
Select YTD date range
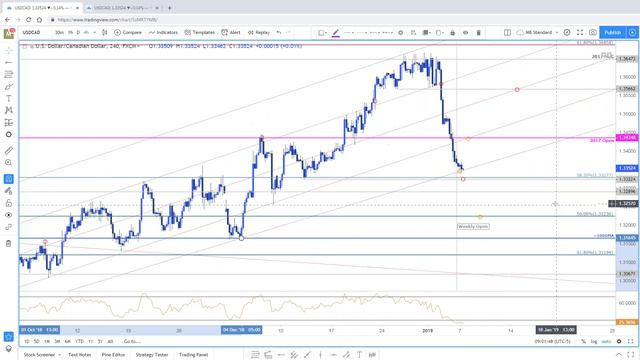point(79,341)
